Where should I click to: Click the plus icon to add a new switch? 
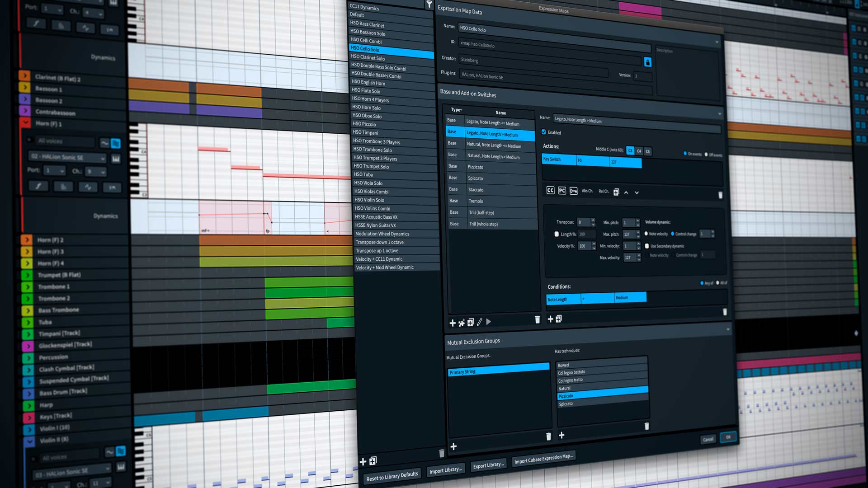(453, 323)
